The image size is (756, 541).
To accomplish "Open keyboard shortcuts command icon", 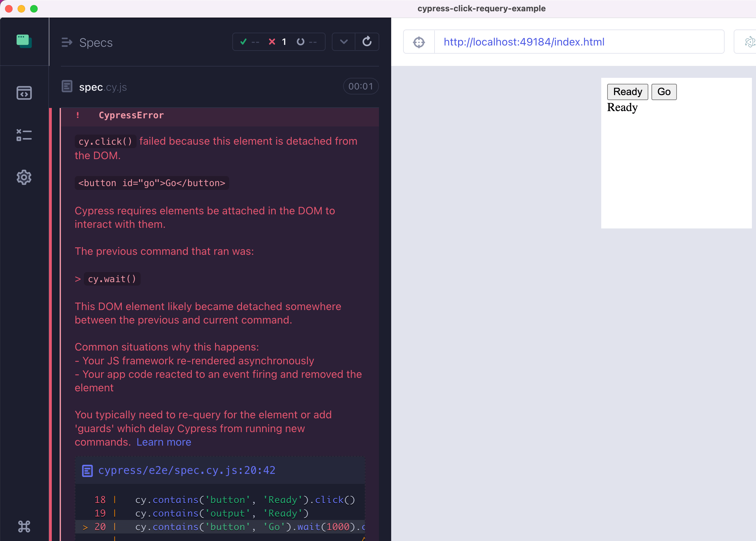I will (24, 526).
